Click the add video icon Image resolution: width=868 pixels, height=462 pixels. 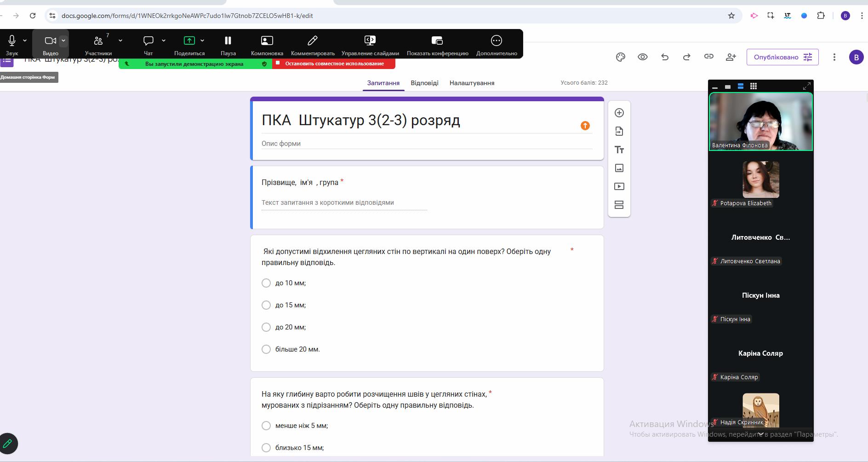coord(619,186)
